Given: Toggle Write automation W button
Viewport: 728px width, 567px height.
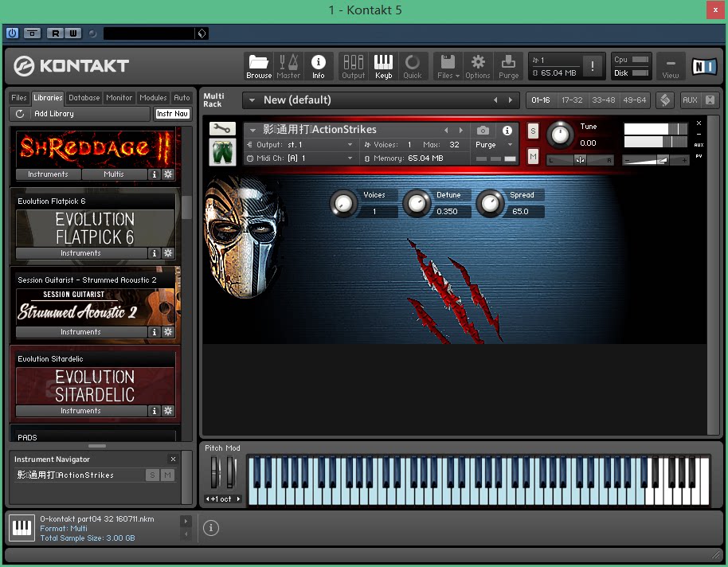Looking at the screenshot, I should coord(73,33).
